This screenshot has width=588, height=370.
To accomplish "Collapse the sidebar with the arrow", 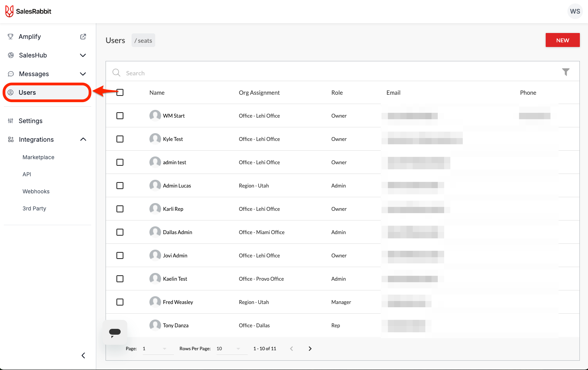I will pyautogui.click(x=83, y=356).
